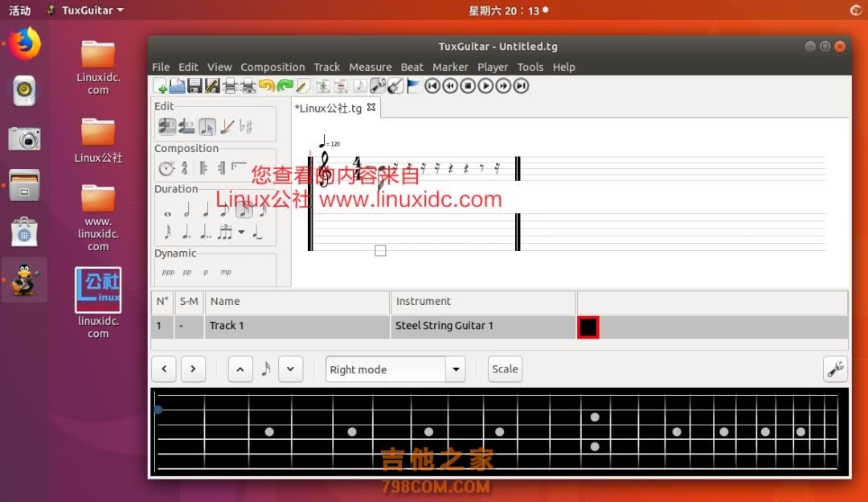
Task: Select quarter note duration
Action: [x=206, y=210]
